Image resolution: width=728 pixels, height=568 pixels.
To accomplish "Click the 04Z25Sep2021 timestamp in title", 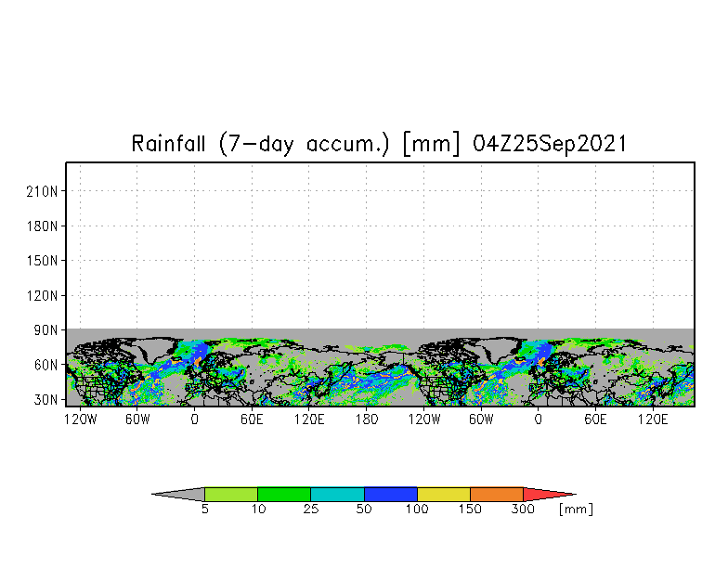I will tap(550, 144).
